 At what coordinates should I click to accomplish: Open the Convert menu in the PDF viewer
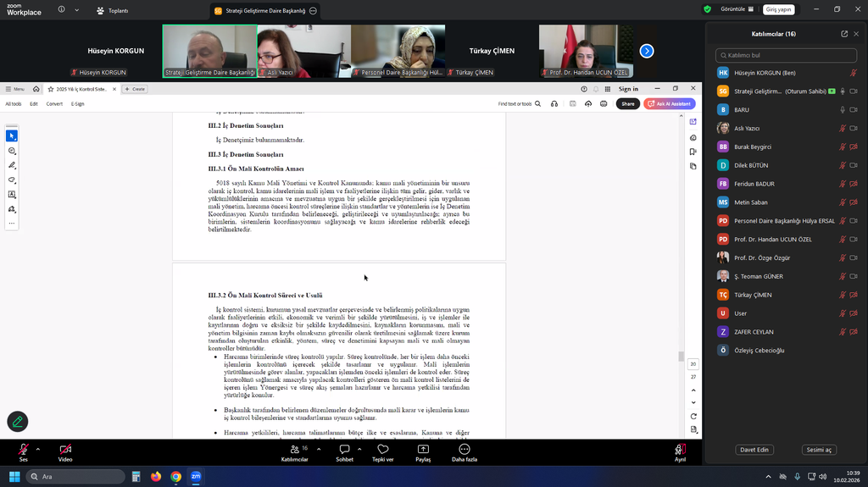[54, 103]
